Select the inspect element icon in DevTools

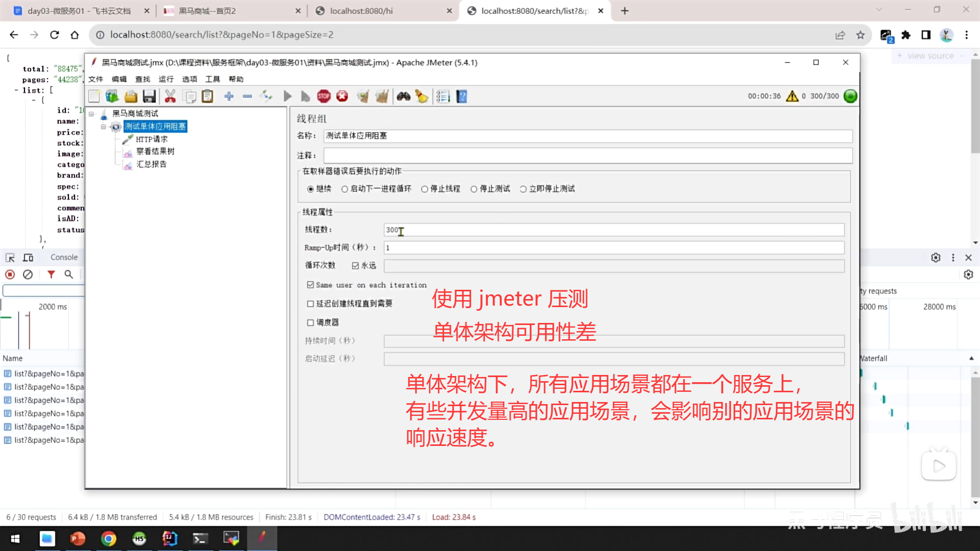[x=10, y=257]
